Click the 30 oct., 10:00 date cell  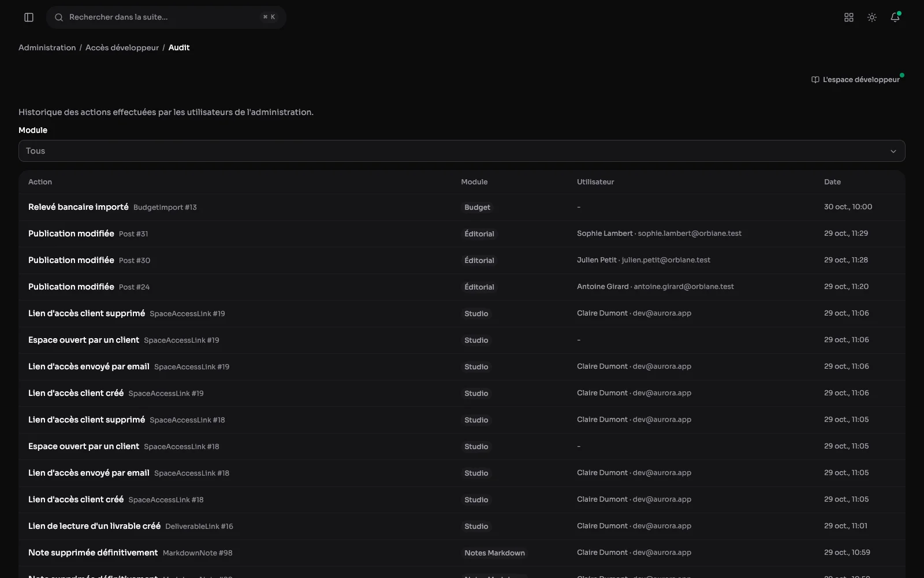point(848,207)
